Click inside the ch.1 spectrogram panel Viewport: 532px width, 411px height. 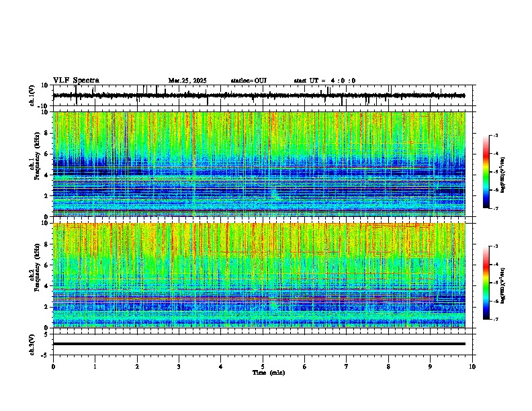[259, 164]
